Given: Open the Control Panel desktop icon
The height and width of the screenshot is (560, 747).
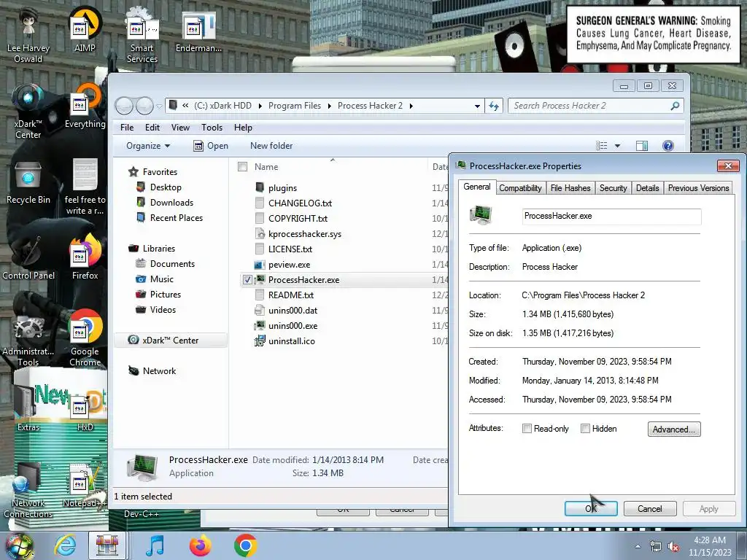Looking at the screenshot, I should point(28,259).
